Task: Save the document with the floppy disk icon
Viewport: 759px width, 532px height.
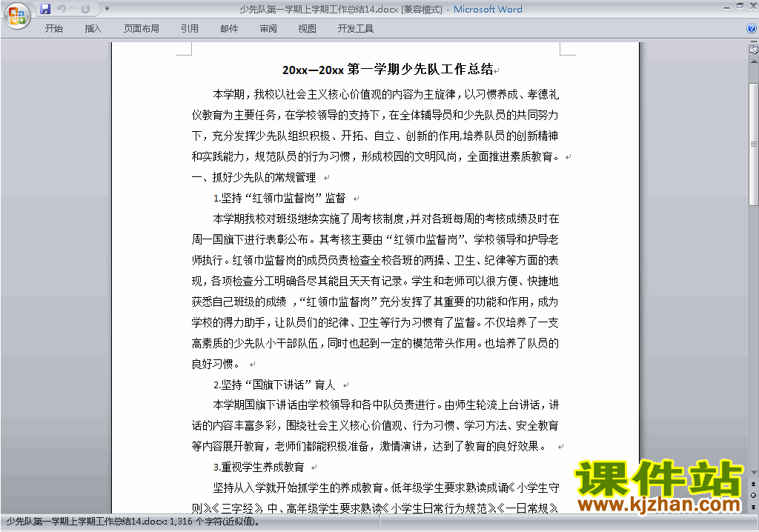Action: point(45,9)
